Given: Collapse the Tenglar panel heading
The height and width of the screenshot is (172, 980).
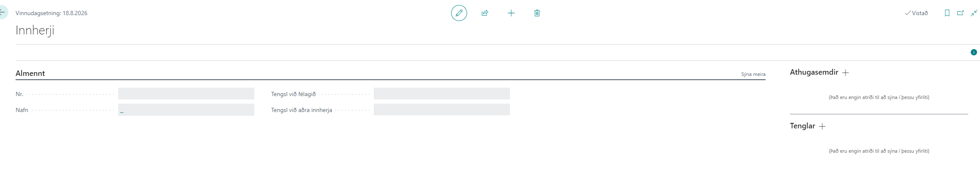Looking at the screenshot, I should (x=802, y=126).
